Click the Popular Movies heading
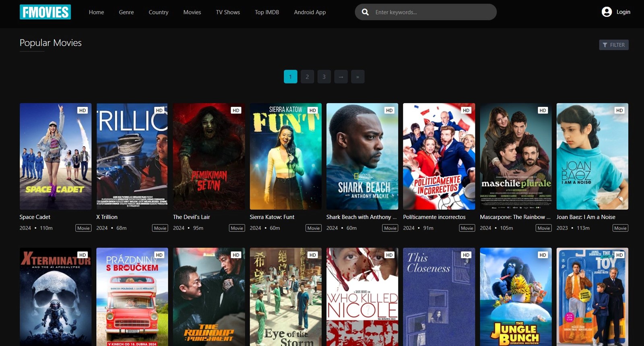Image resolution: width=644 pixels, height=346 pixels. coord(51,43)
